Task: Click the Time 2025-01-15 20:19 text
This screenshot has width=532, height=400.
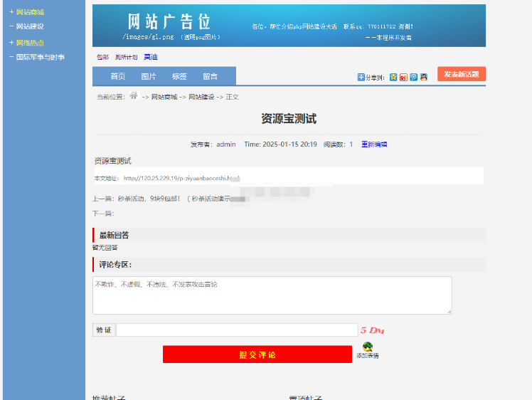Action: [x=281, y=144]
